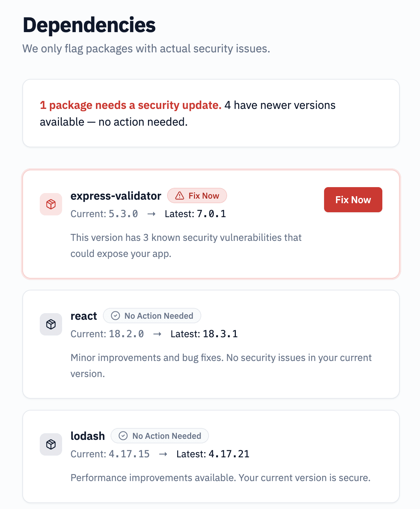
Task: Open the security summary banner
Action: (210, 113)
